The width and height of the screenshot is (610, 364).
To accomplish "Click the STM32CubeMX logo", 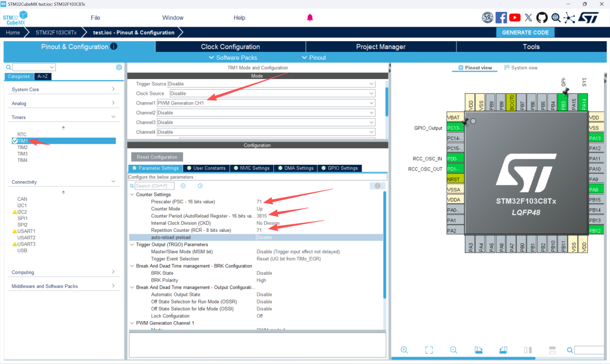I will coord(16,18).
